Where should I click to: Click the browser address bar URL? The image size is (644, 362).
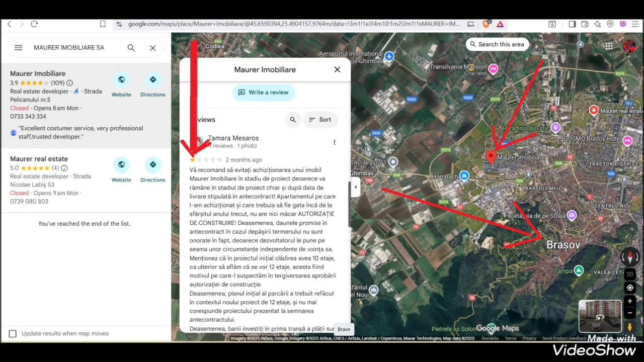294,24
